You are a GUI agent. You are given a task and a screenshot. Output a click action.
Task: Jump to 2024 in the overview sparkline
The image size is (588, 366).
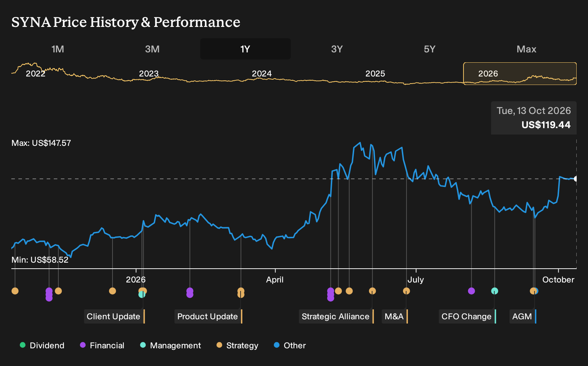[262, 74]
